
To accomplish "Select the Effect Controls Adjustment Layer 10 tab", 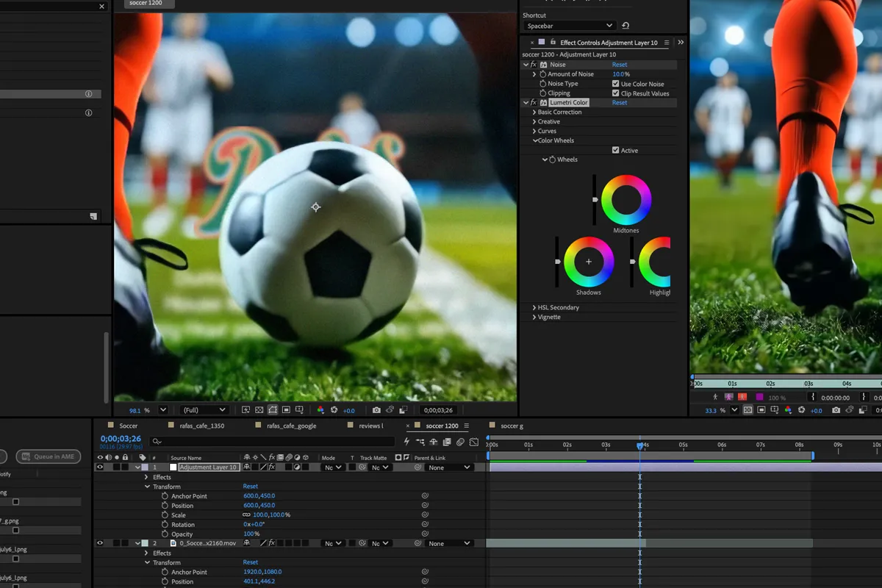I will [x=609, y=43].
